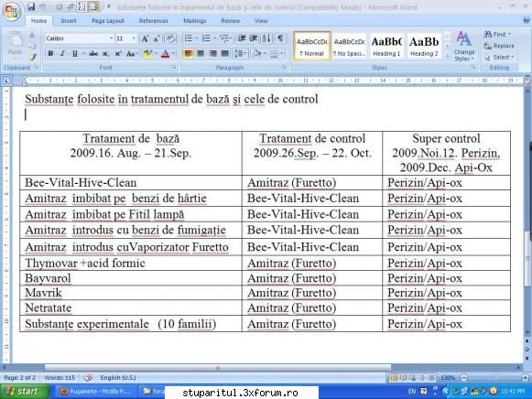Toggle superscript formatting
This screenshot has width=532, height=399.
pos(118,54)
